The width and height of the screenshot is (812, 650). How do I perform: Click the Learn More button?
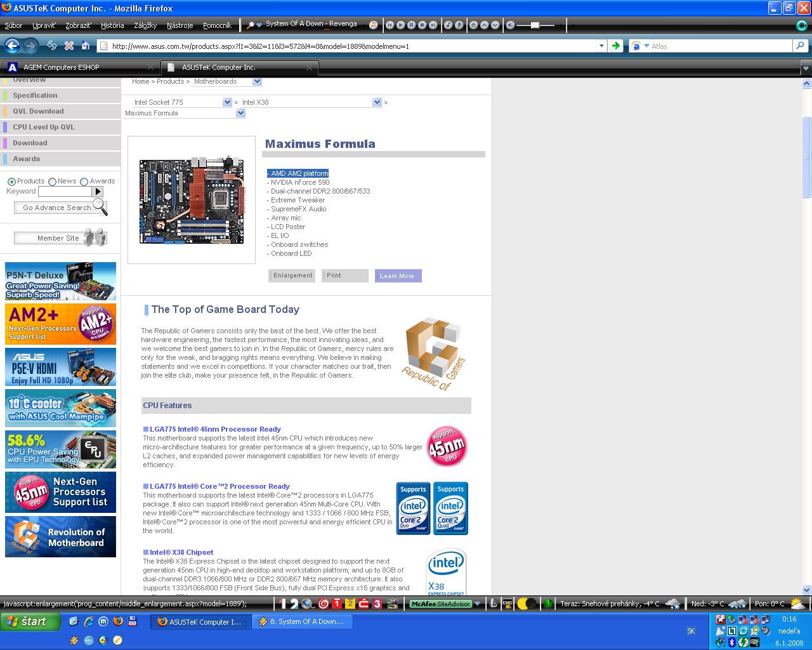[x=398, y=275]
